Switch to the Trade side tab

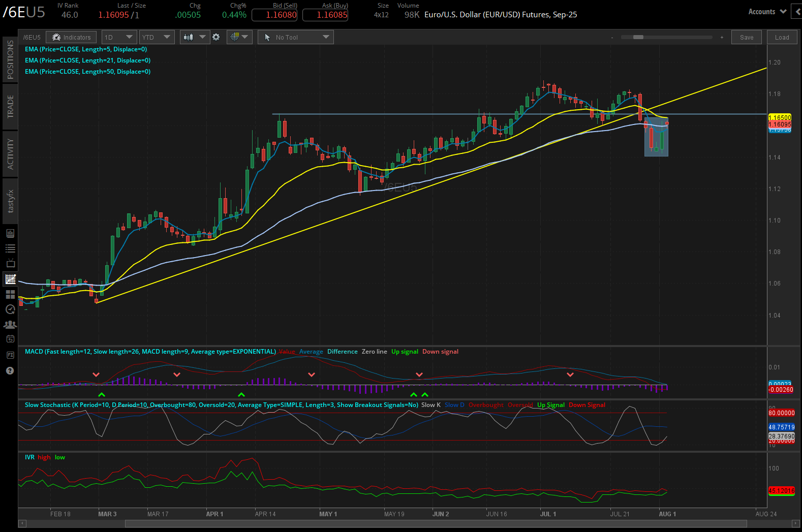(x=10, y=106)
